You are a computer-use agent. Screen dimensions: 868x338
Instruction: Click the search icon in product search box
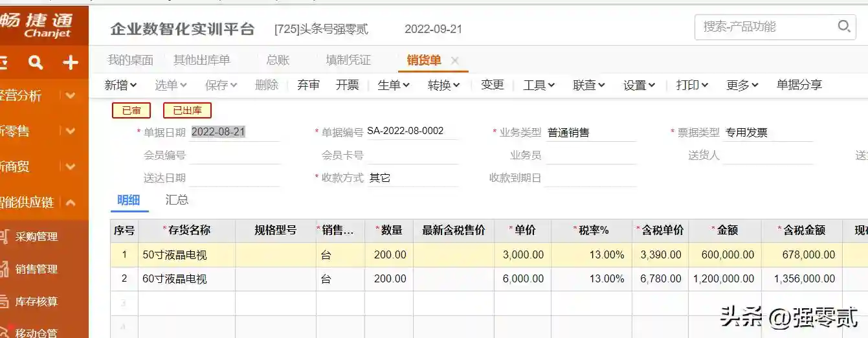(x=844, y=27)
